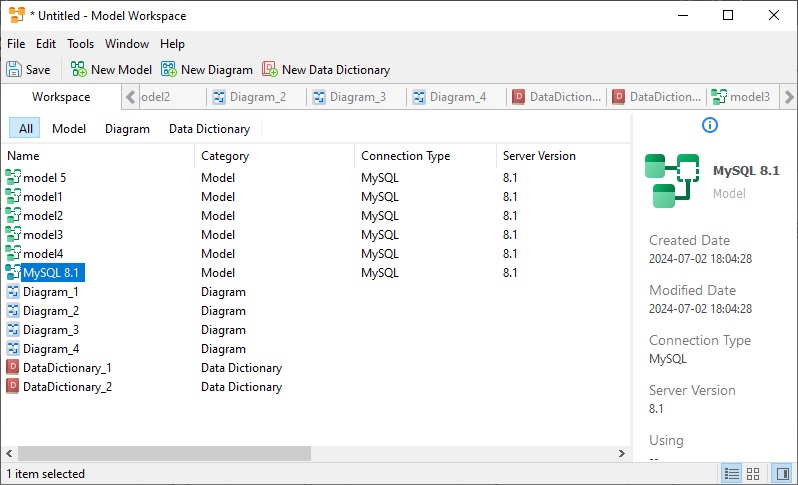Select the Diagram_1 name text
The height and width of the screenshot is (485, 798).
(50, 292)
